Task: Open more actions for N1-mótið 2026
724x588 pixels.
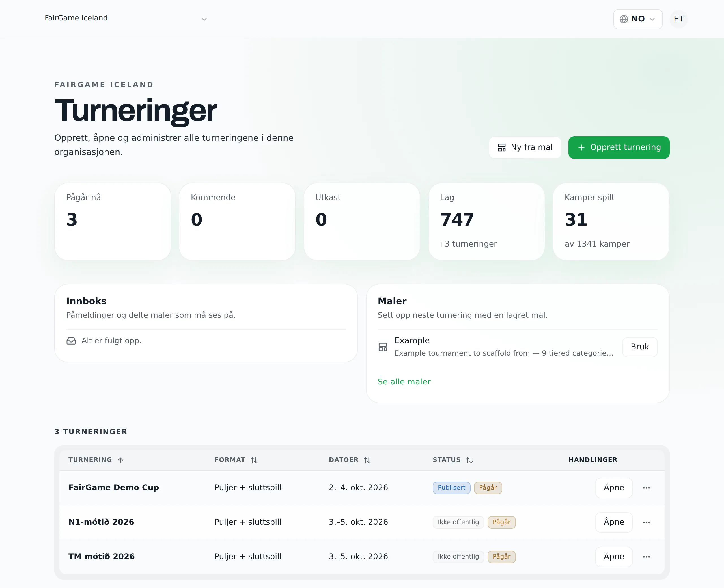Action: point(647,522)
